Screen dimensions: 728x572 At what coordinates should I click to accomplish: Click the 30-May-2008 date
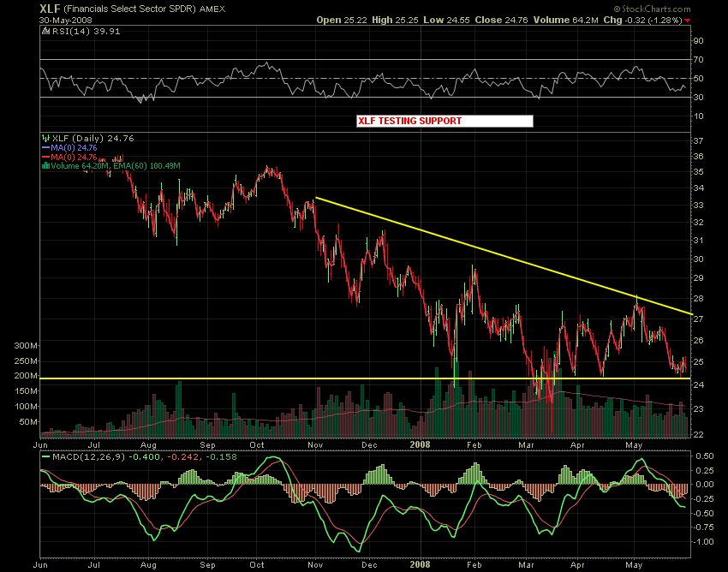pos(66,21)
